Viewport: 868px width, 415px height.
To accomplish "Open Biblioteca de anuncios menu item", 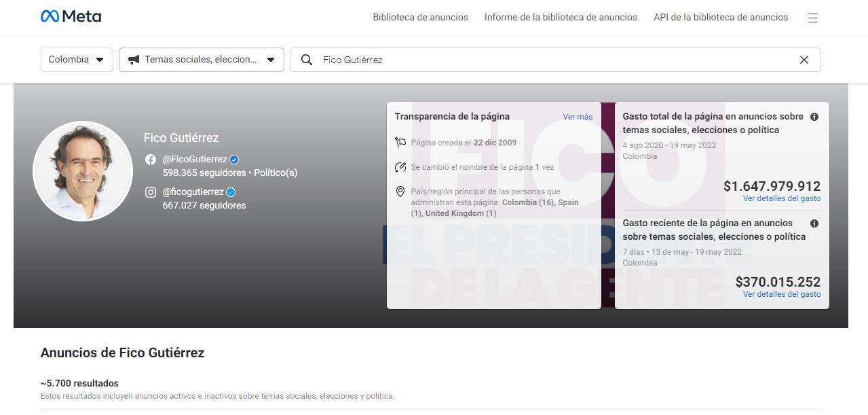I will (420, 18).
